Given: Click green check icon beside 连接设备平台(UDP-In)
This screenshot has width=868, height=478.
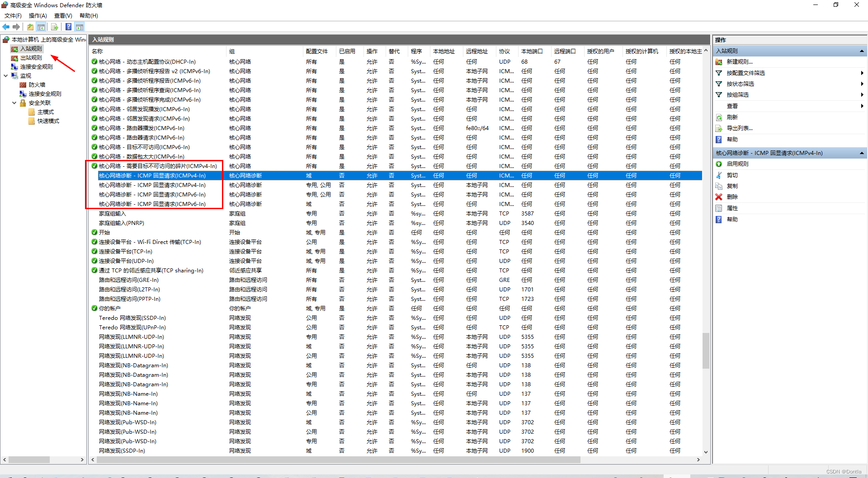Looking at the screenshot, I should 94,261.
